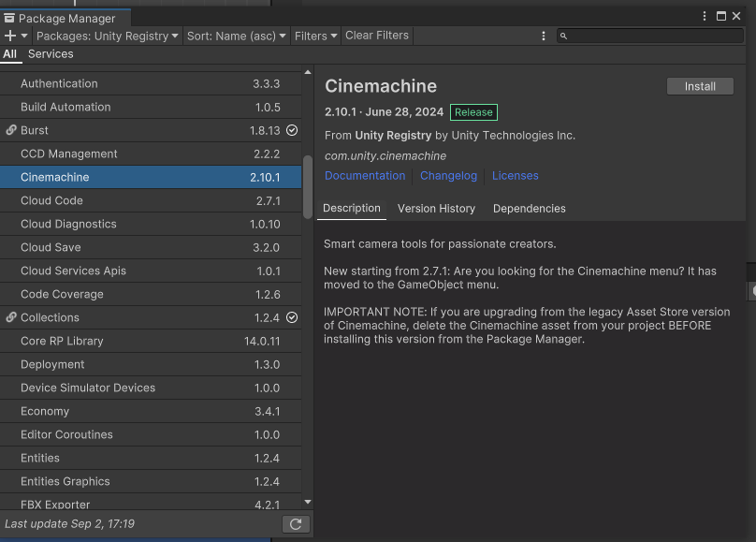Select the Economy package
Image resolution: width=756 pixels, height=542 pixels.
coord(151,411)
